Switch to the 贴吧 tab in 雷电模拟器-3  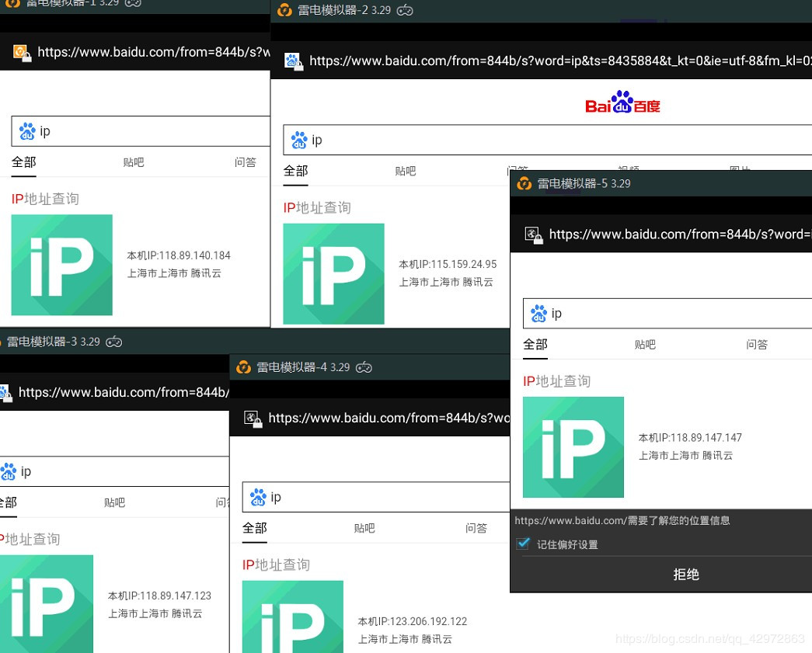pos(114,503)
